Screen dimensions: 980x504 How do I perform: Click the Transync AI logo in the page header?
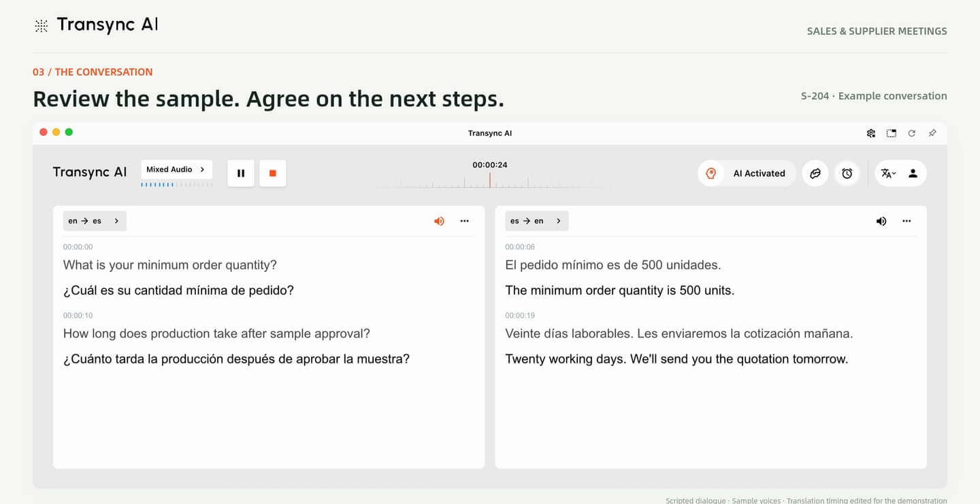pos(96,25)
